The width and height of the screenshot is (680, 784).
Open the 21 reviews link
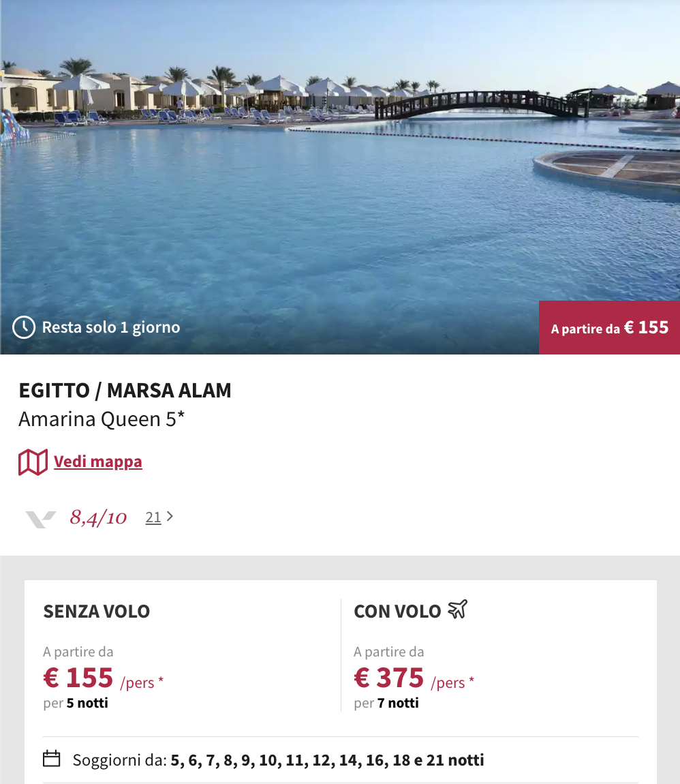pos(152,516)
